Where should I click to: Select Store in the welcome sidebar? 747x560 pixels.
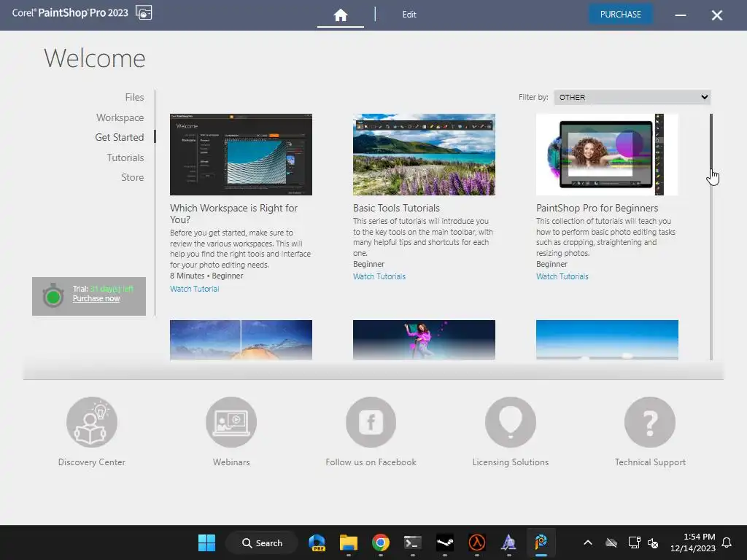(133, 177)
